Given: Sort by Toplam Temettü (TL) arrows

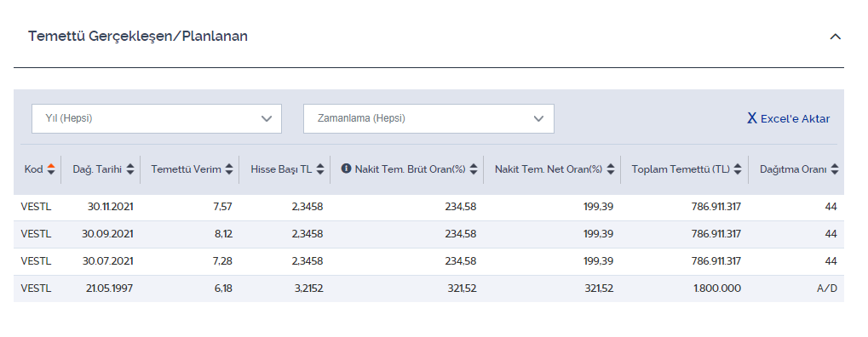Looking at the screenshot, I should pyautogui.click(x=738, y=169).
